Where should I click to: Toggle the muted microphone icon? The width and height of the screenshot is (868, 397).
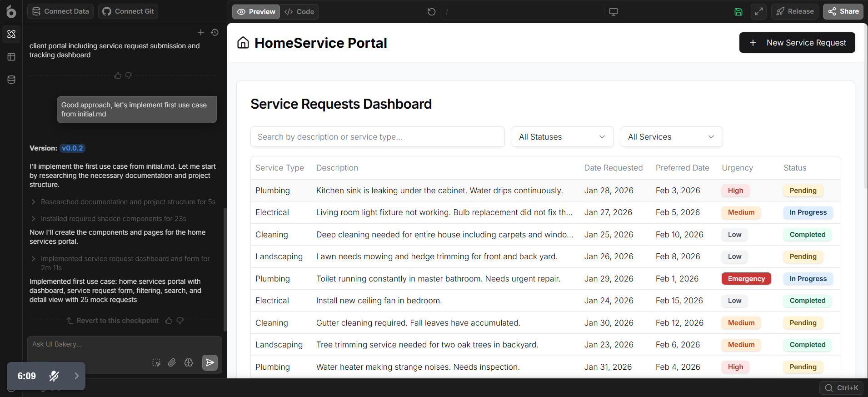[x=54, y=376]
